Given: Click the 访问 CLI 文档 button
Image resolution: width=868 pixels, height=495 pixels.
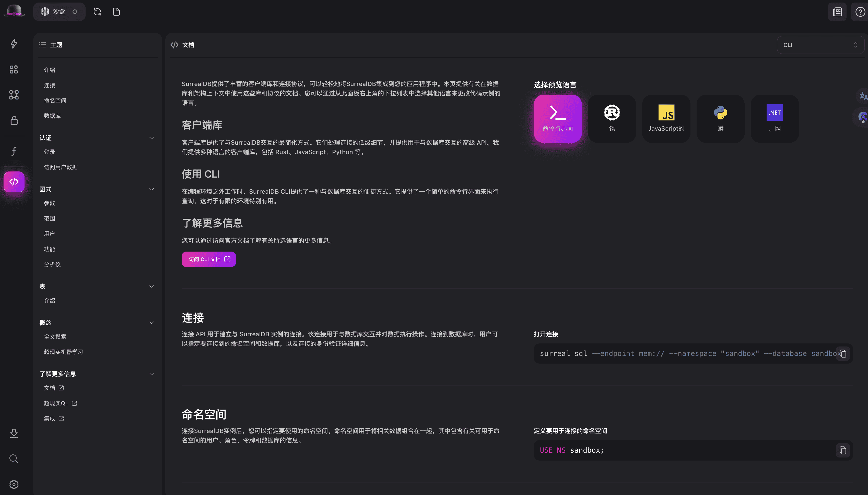Looking at the screenshot, I should coord(209,259).
